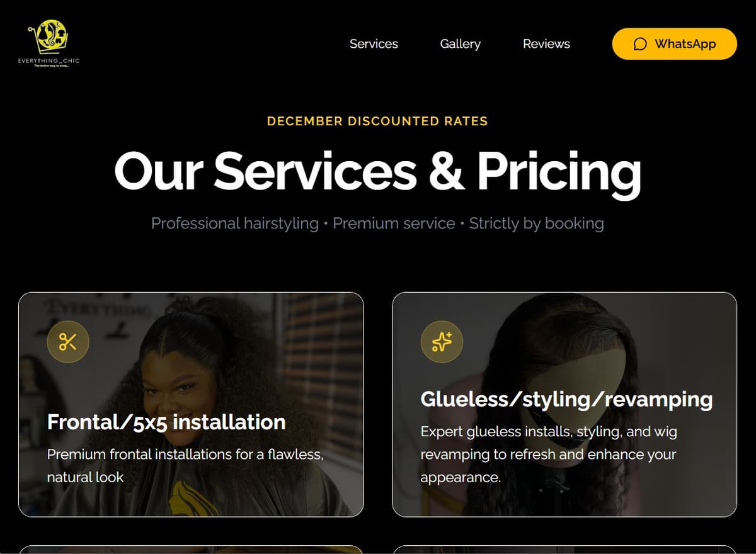Click the partially visible bottom-right service card

[x=564, y=550]
